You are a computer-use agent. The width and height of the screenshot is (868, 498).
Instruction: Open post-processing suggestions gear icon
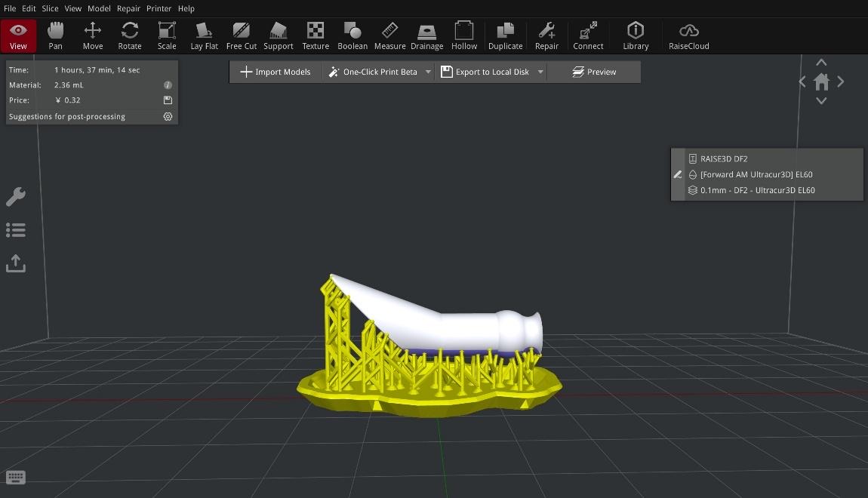[x=168, y=117]
